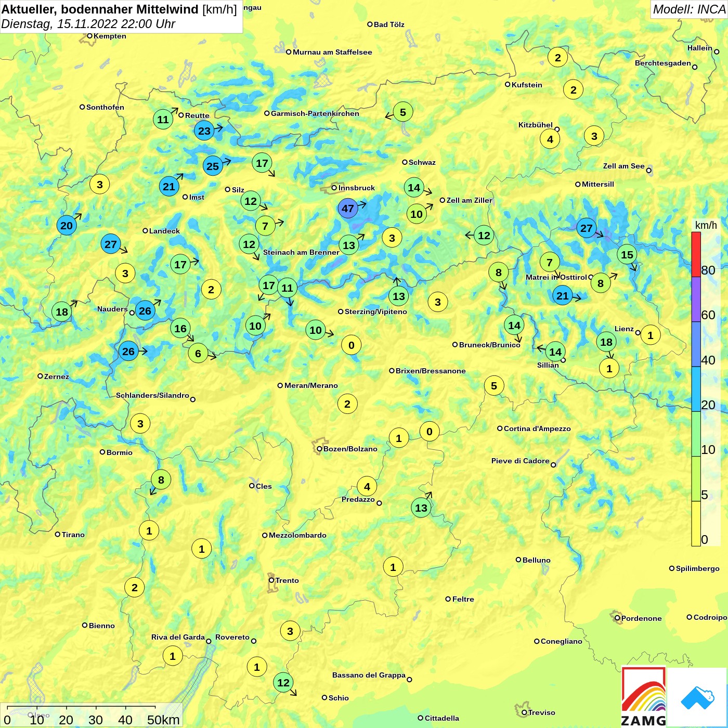Screen dimensions: 728x728
Task: Click the yellow legend color for 0–5
Action: [x=696, y=524]
